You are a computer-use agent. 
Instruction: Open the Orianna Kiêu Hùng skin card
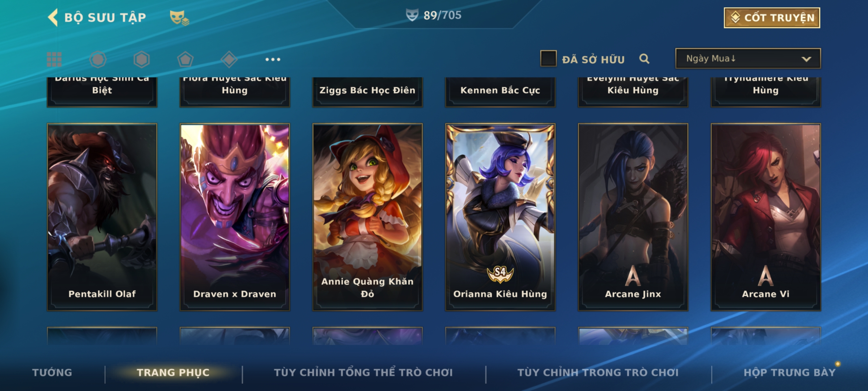click(x=500, y=217)
